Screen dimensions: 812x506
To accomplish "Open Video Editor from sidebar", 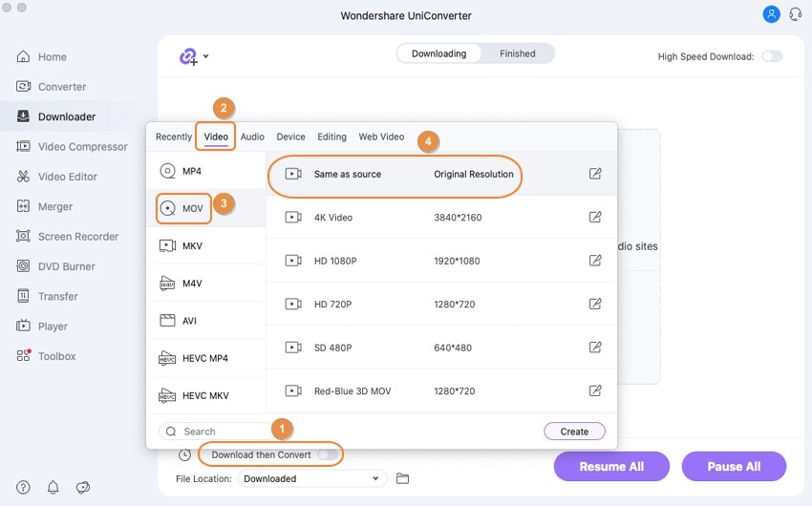I will coord(56,177).
